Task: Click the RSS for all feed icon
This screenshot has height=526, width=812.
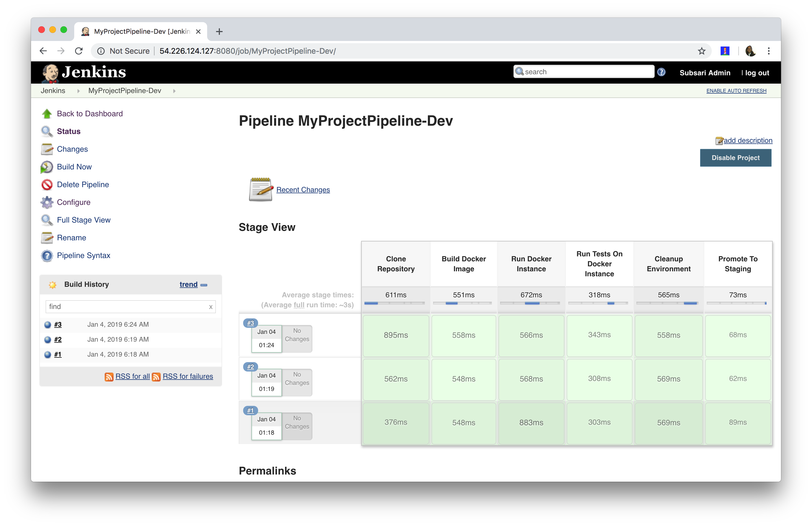Action: point(109,377)
